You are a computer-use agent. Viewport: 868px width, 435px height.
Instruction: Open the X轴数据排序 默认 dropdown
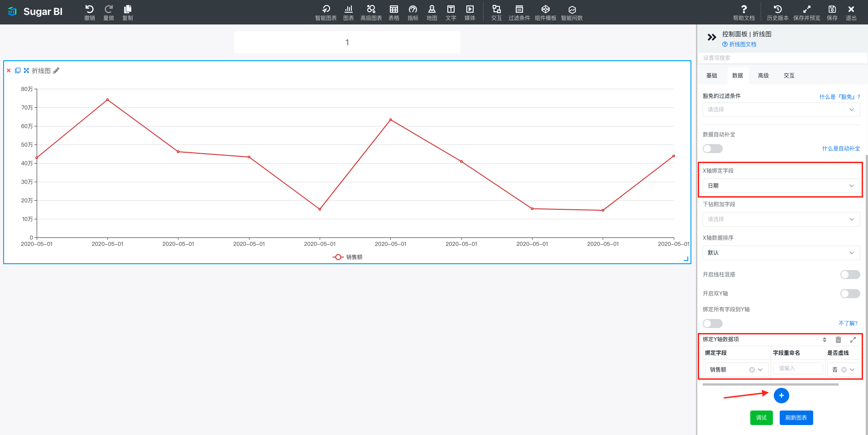[781, 253]
